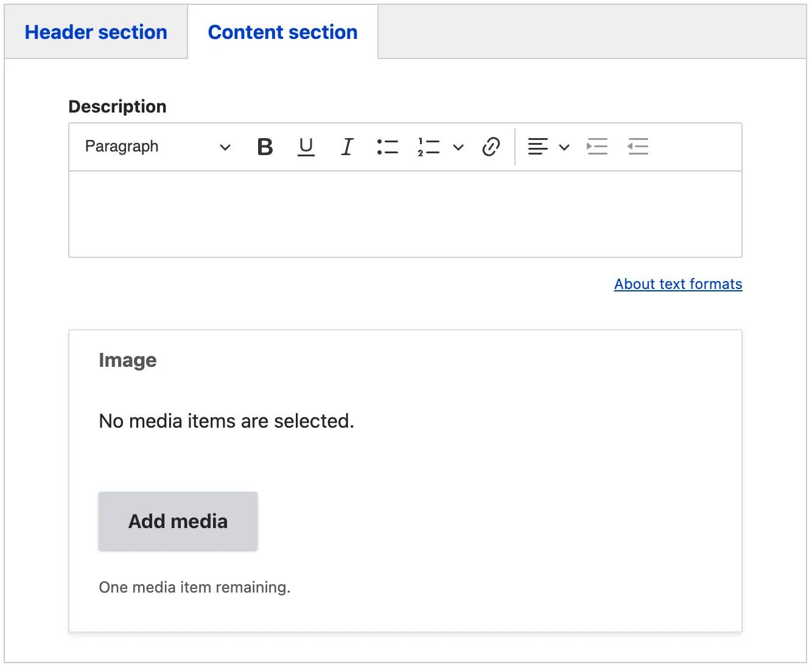Open the Paragraph heading format dropdown
This screenshot has width=812, height=668.
[157, 147]
